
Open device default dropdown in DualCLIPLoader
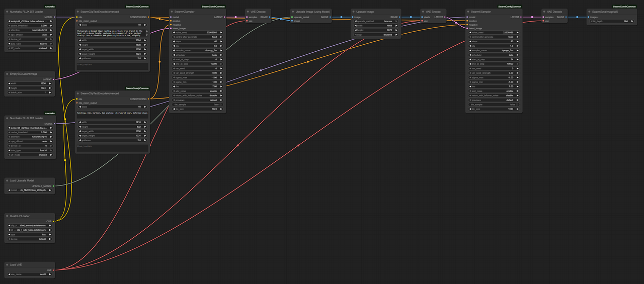(x=29, y=239)
